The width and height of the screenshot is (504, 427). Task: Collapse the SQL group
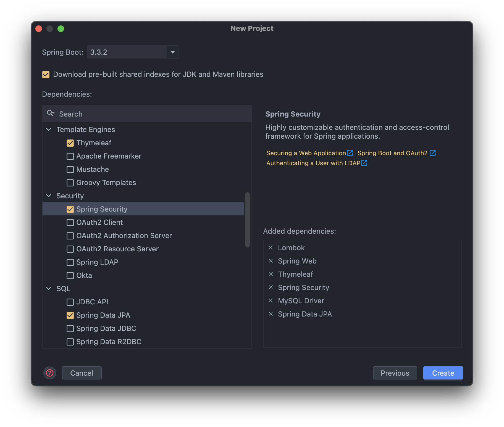[x=49, y=288]
